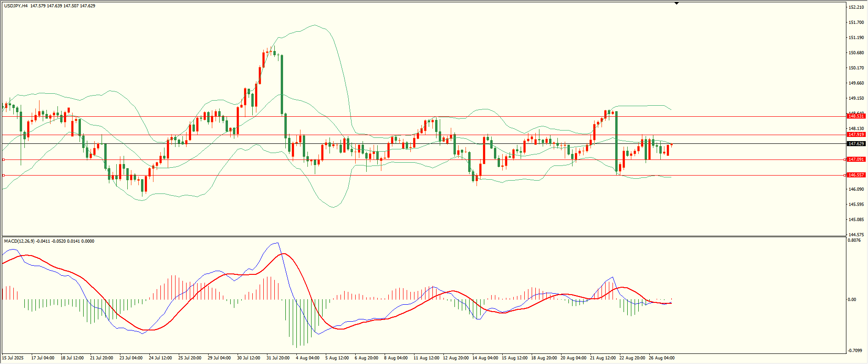Click the right square handle beside the 147.091 label

[845, 159]
